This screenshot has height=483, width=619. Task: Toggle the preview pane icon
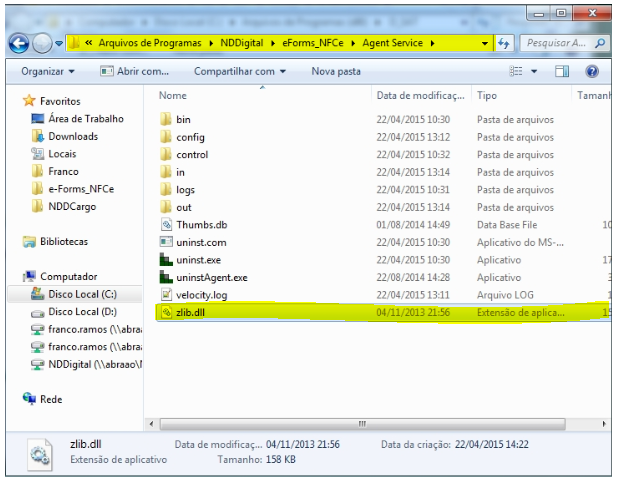[562, 72]
